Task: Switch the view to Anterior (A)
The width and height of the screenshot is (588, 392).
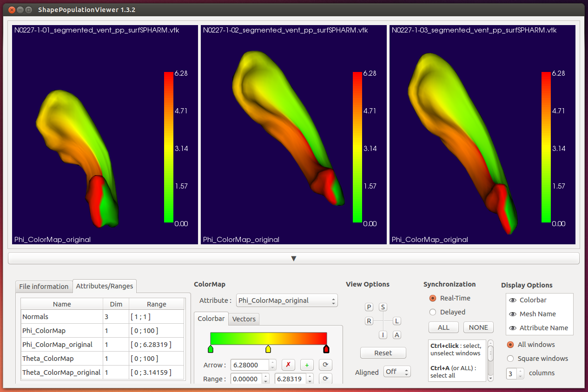Action: [x=396, y=335]
